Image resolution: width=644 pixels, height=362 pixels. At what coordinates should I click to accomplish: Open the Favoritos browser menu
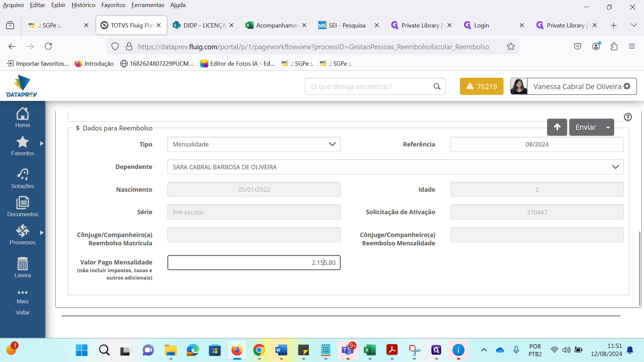(x=113, y=5)
